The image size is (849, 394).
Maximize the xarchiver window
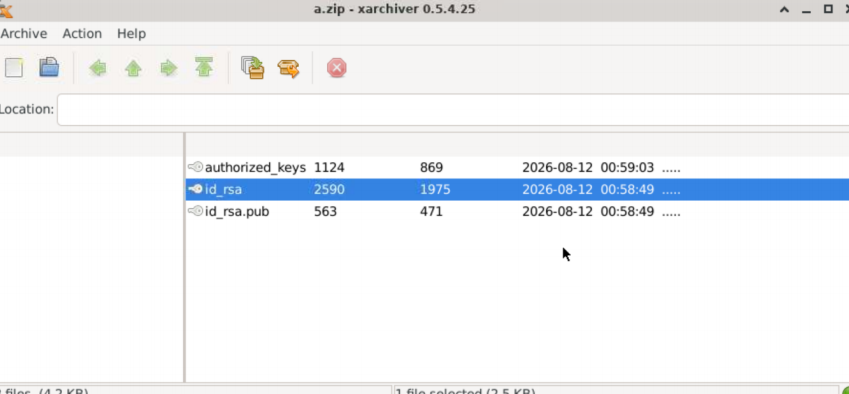[828, 9]
